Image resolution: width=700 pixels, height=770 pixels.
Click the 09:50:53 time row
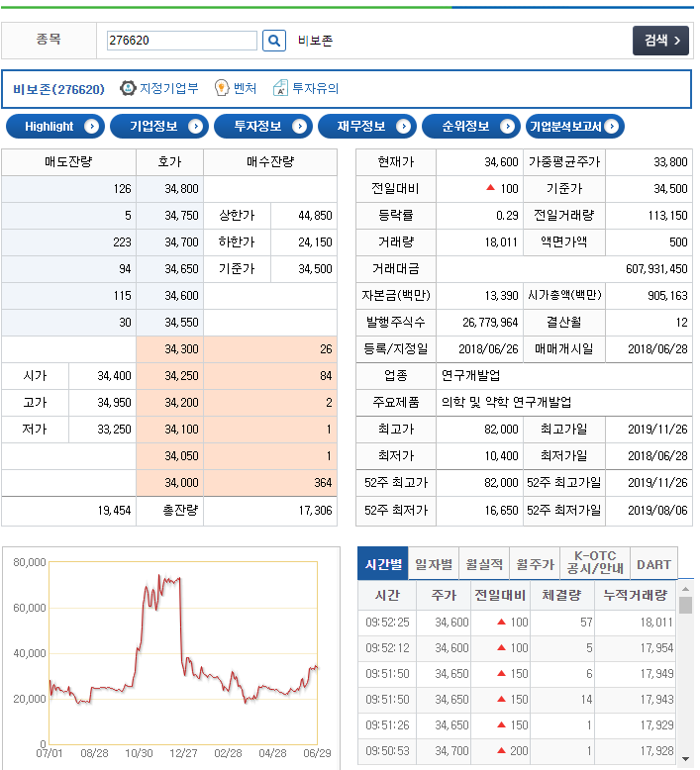tap(517, 751)
